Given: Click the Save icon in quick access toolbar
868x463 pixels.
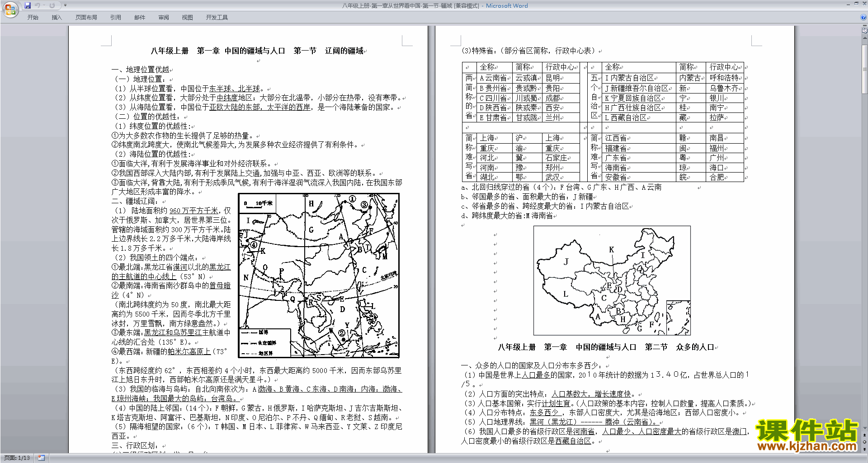Looking at the screenshot, I should click(28, 5).
